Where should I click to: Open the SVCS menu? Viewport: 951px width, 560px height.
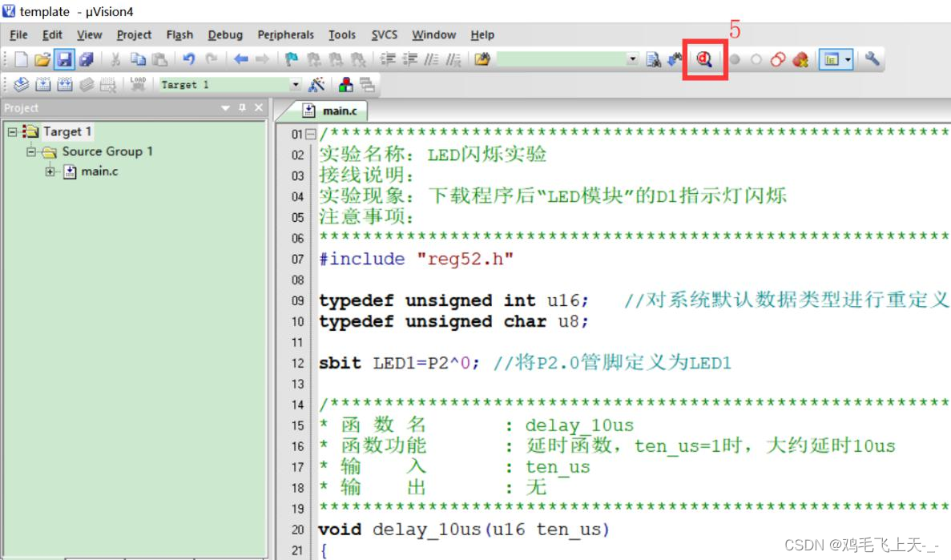pyautogui.click(x=385, y=34)
